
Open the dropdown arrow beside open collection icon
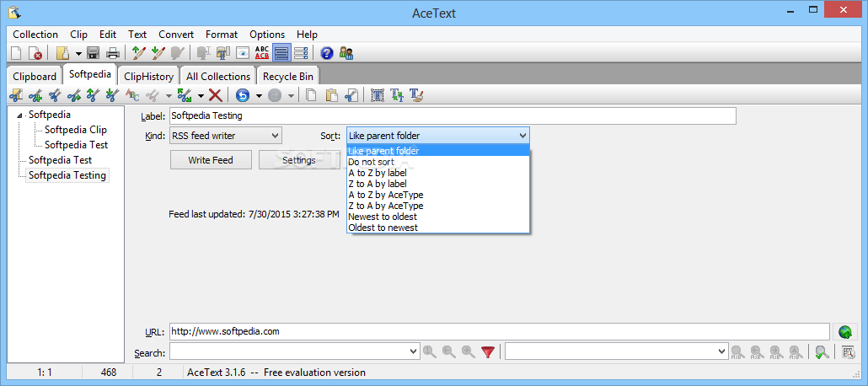78,54
